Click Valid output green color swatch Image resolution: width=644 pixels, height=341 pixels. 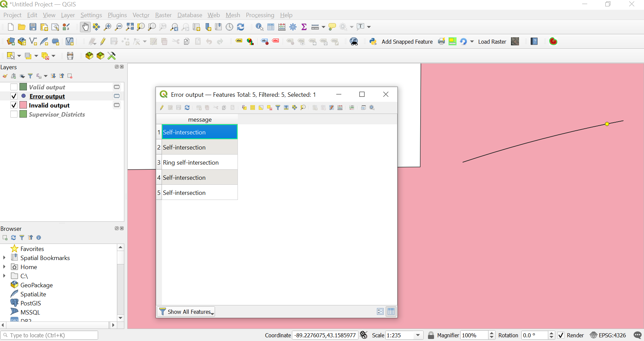click(23, 87)
